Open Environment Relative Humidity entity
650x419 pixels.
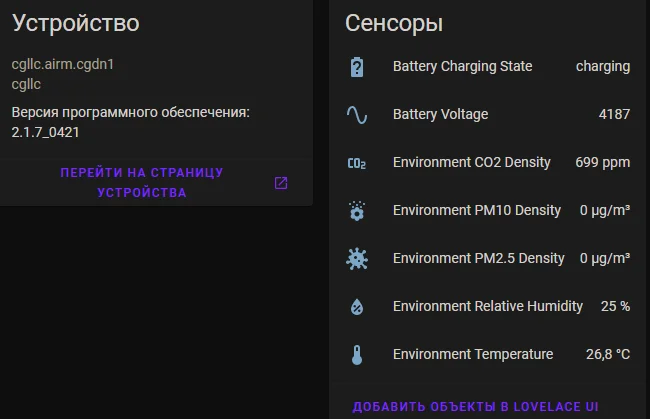point(487,307)
